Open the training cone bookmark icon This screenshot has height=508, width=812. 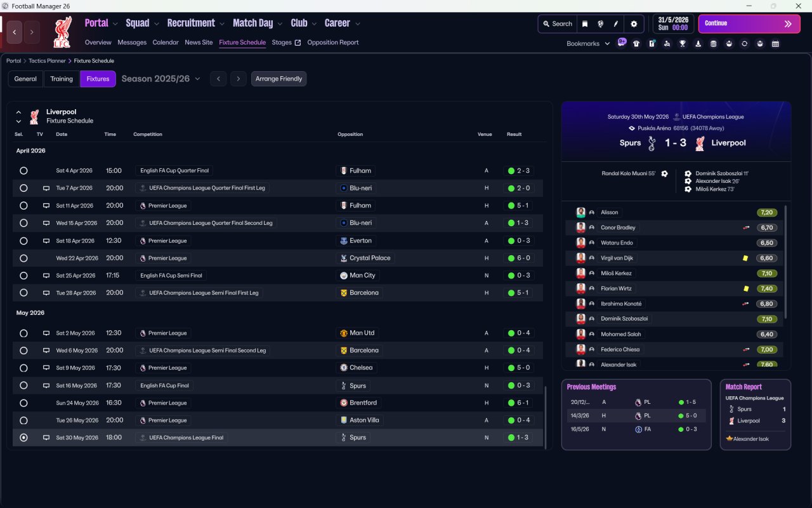click(698, 44)
